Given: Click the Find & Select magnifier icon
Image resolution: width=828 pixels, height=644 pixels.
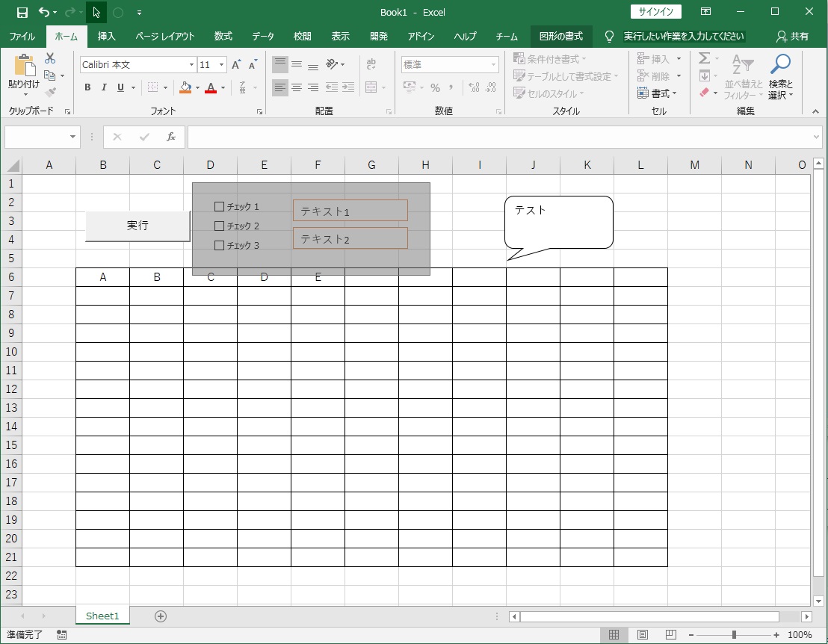Looking at the screenshot, I should tap(780, 64).
